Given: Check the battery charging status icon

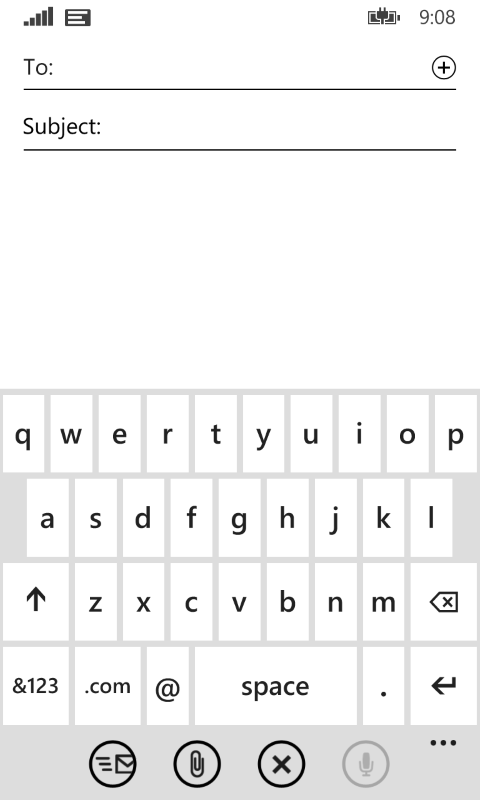Looking at the screenshot, I should click(384, 17).
